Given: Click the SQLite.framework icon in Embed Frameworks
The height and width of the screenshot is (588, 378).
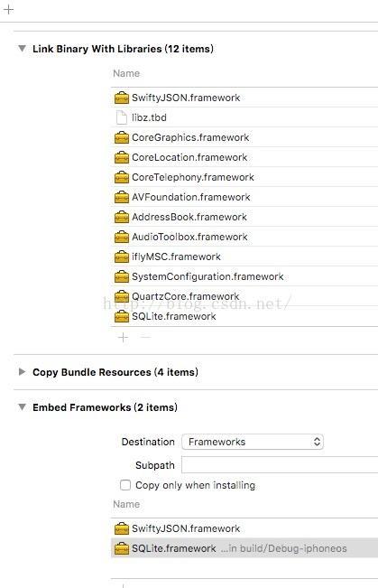Looking at the screenshot, I should point(122,548).
